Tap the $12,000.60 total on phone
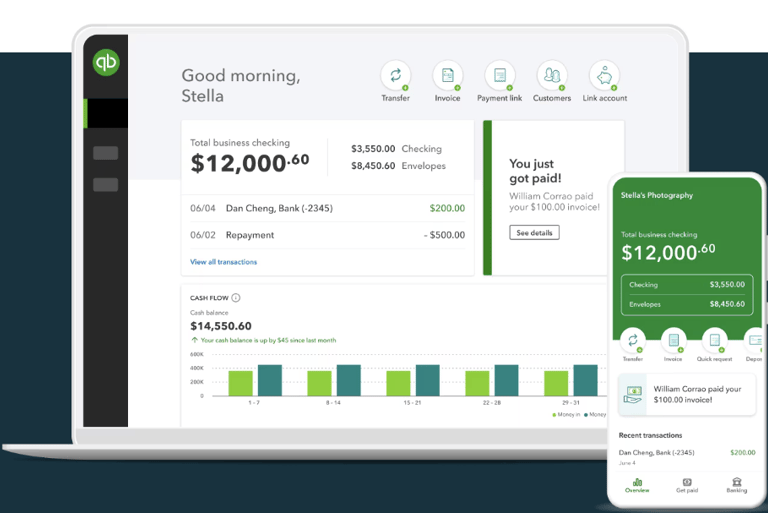768x513 pixels. pos(668,252)
